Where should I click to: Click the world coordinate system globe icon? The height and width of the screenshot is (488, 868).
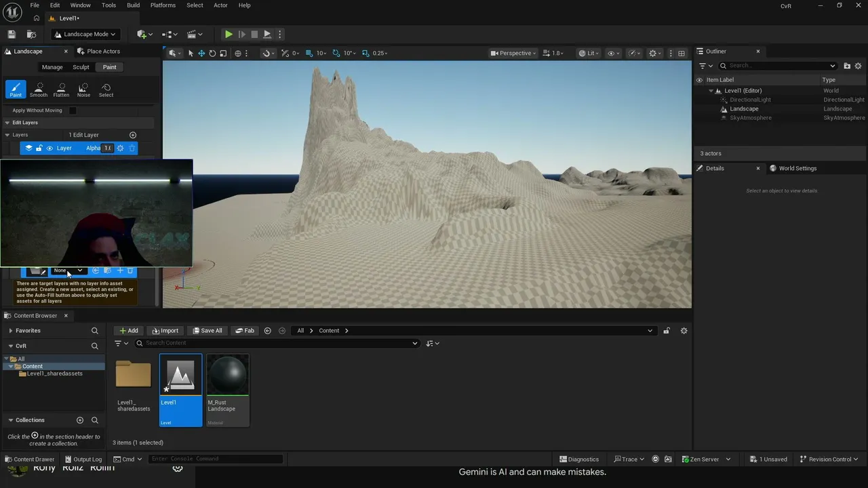click(x=238, y=53)
